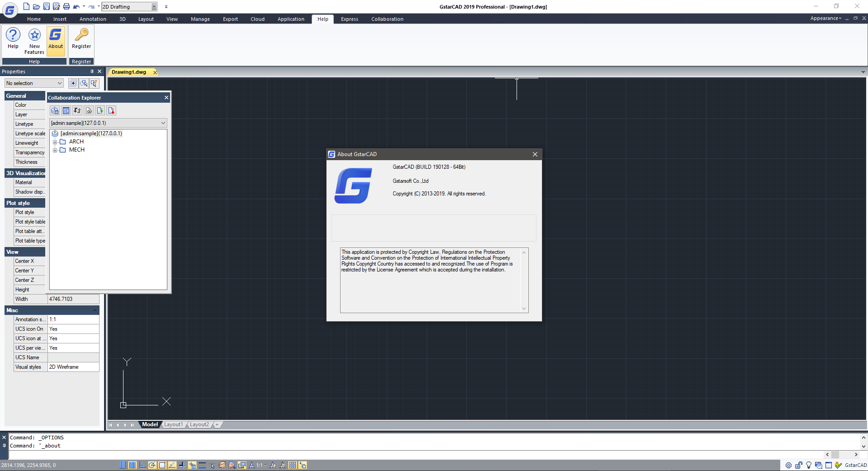Switch to the Home ribbon tab

click(x=34, y=19)
